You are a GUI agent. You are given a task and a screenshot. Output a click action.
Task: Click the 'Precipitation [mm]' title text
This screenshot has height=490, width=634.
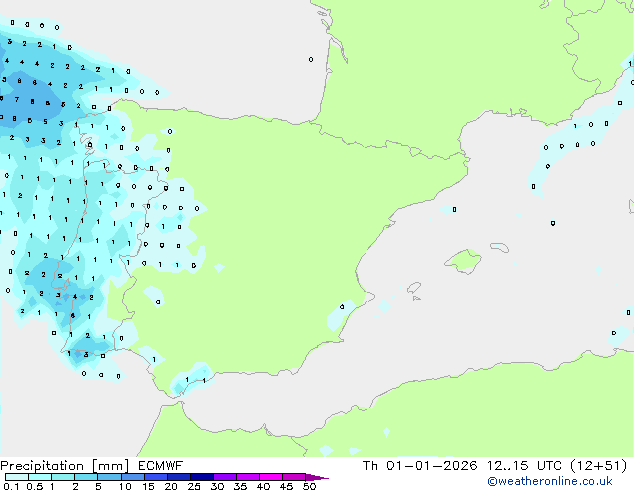[x=65, y=466]
